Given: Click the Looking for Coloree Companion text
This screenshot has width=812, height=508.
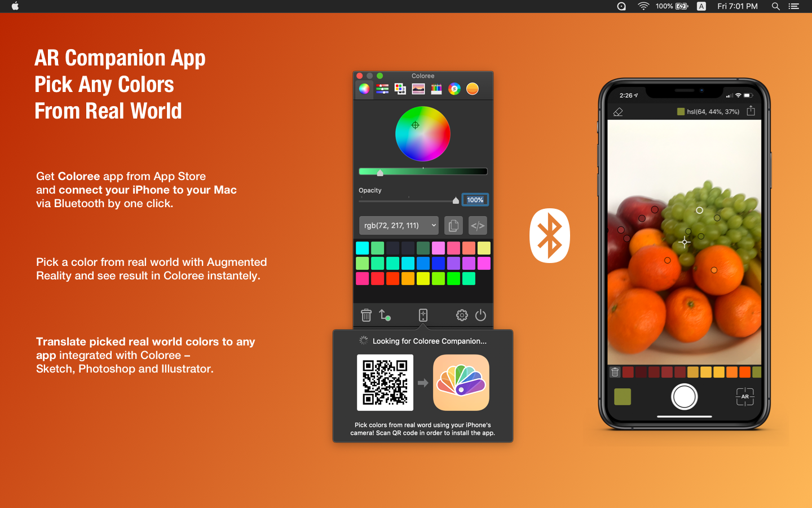Looking at the screenshot, I should 430,341.
